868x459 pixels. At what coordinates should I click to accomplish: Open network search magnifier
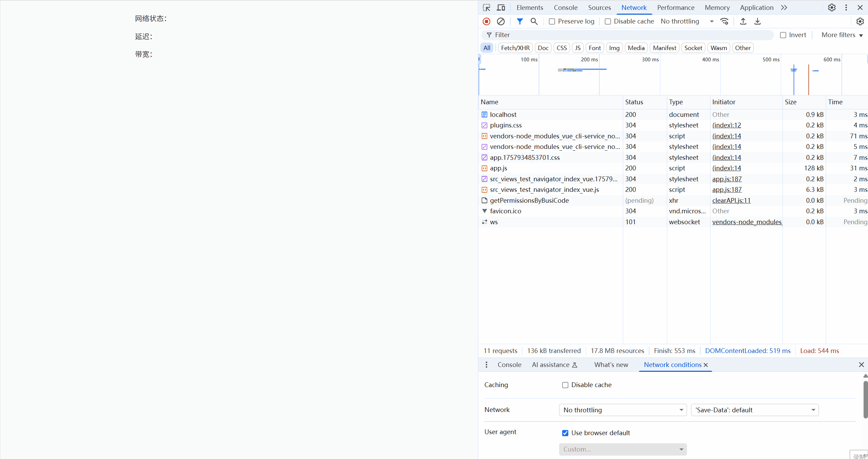[534, 21]
